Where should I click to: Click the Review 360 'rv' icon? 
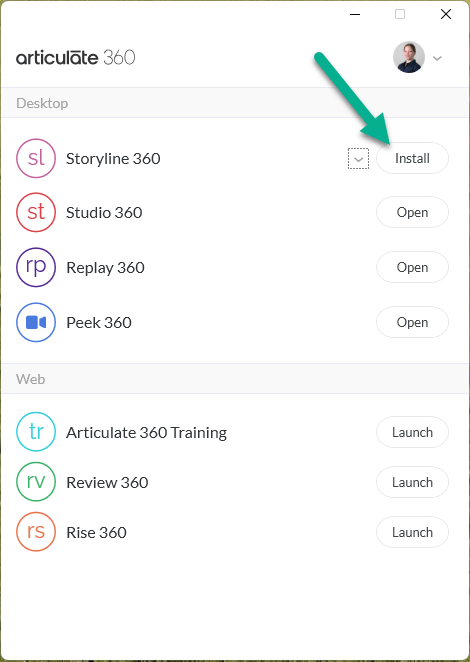(36, 482)
